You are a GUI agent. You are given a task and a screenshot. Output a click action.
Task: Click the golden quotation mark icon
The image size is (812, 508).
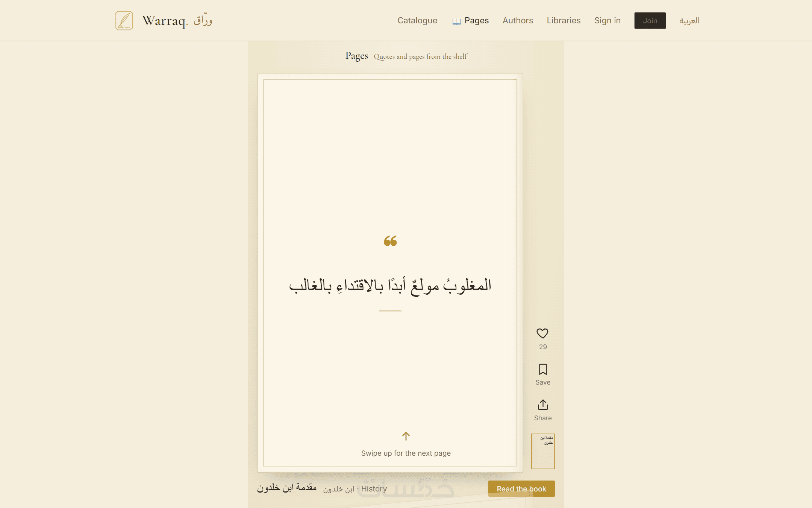(390, 241)
